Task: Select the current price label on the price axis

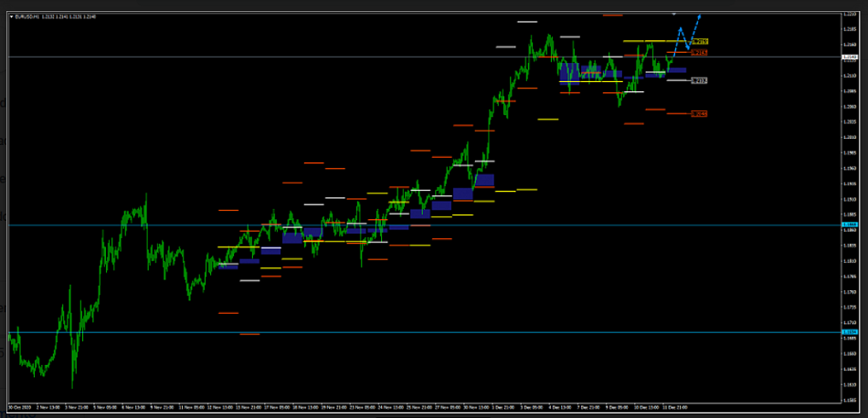Action: pos(850,57)
